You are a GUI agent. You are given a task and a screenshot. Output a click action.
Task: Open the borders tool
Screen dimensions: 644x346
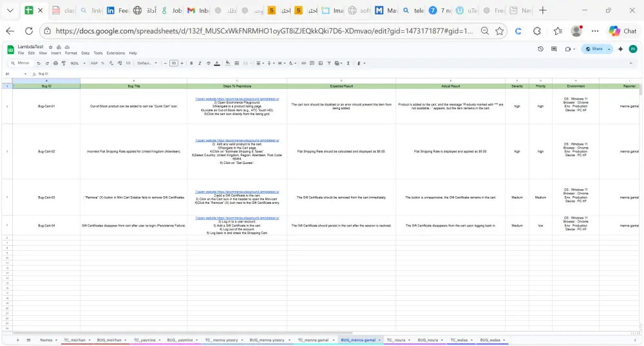[236, 64]
